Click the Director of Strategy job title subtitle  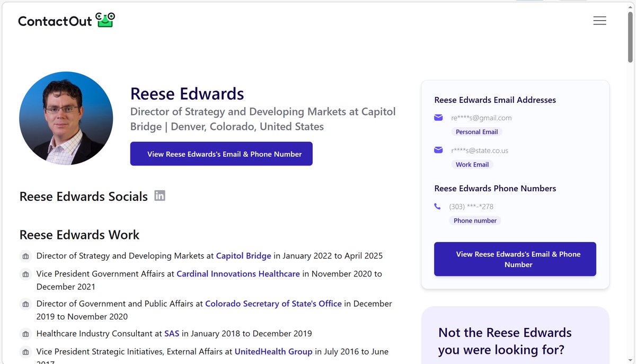263,119
